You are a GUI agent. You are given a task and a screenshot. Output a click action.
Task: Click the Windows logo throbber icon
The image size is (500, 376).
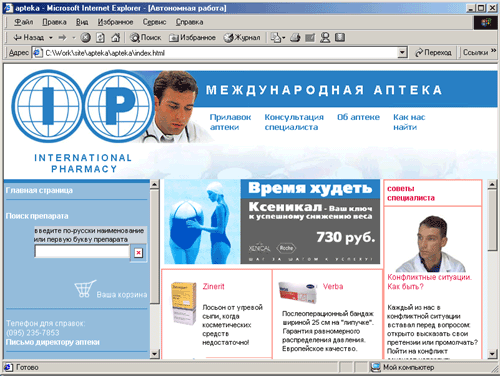tap(486, 22)
